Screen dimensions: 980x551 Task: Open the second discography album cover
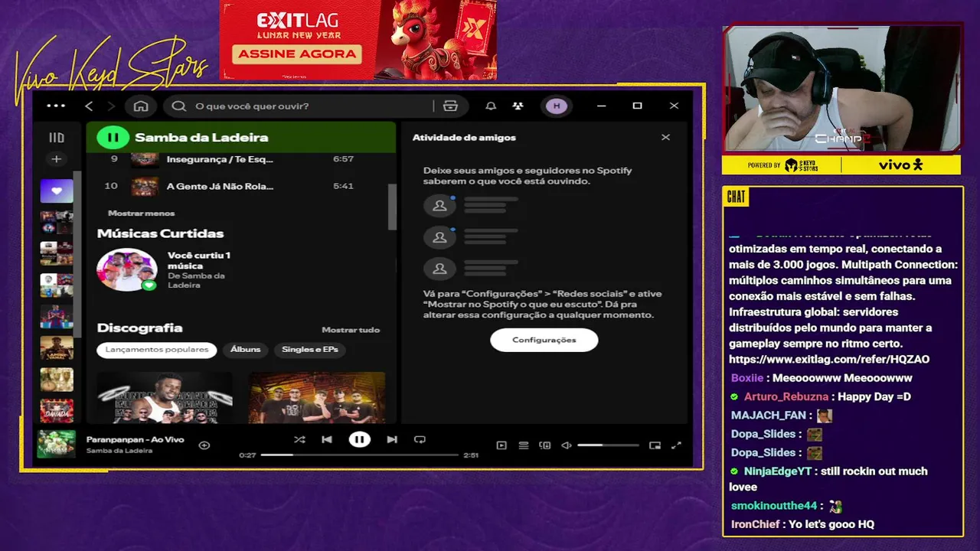(317, 397)
